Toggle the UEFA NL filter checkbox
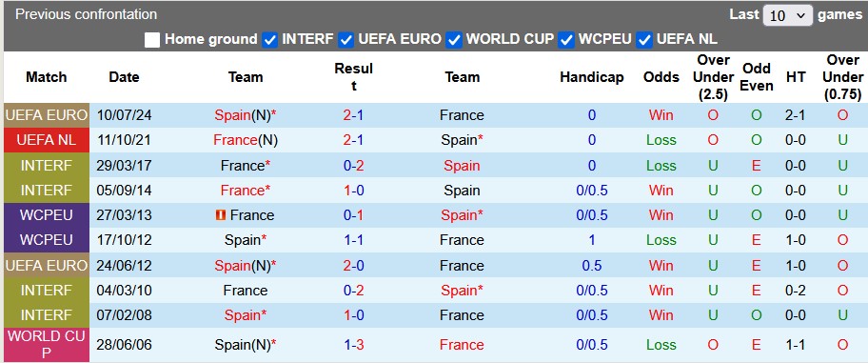 tap(644, 39)
